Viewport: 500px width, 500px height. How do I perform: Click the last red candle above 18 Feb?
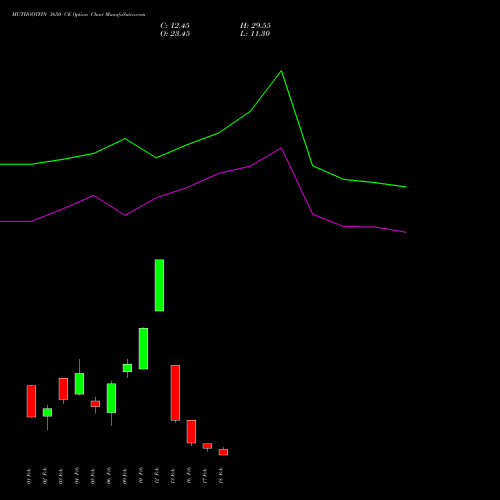coord(223,452)
